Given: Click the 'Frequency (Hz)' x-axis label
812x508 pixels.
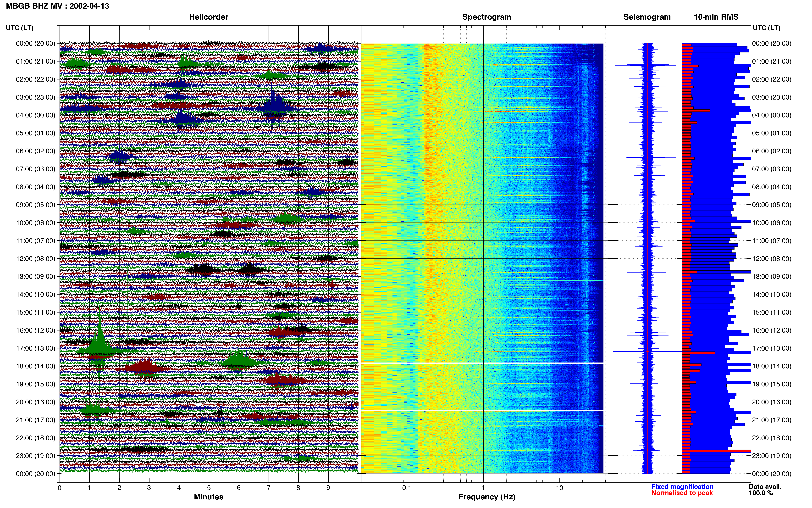Looking at the screenshot, I should 487,497.
